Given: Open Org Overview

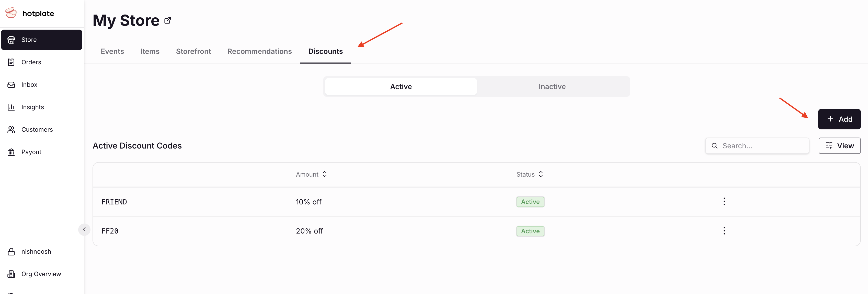Looking at the screenshot, I should click(x=41, y=274).
